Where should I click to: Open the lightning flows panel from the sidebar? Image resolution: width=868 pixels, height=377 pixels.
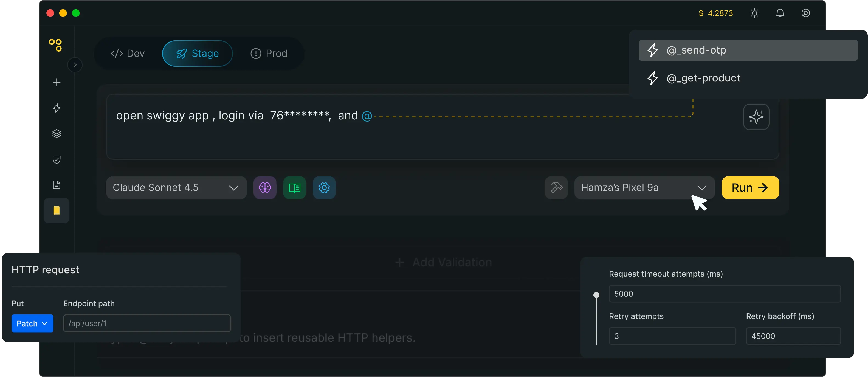click(x=56, y=108)
